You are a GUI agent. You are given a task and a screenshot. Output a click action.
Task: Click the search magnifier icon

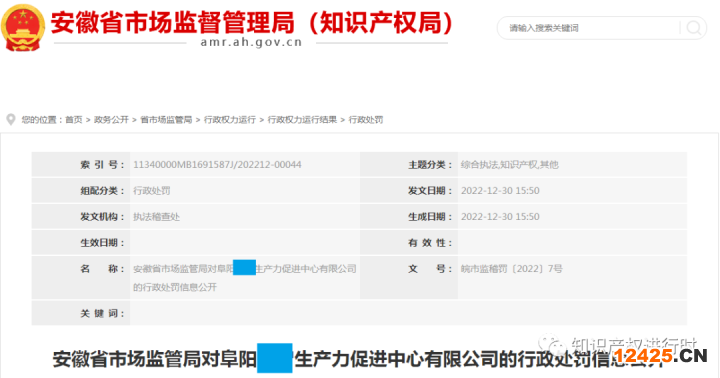click(693, 28)
